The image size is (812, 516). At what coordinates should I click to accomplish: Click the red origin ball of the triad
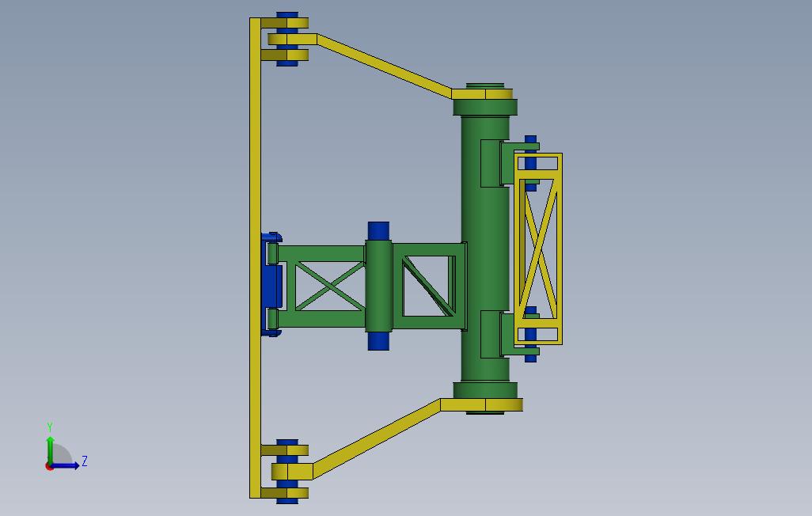point(49,467)
